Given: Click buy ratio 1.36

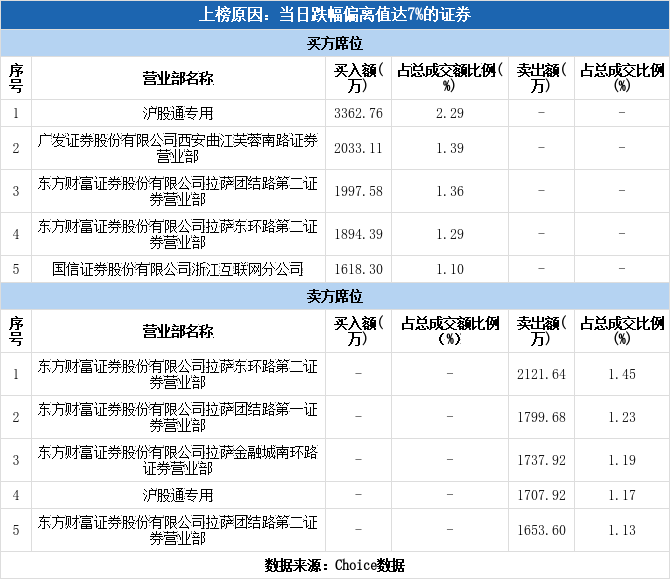Looking at the screenshot, I should click(450, 191).
